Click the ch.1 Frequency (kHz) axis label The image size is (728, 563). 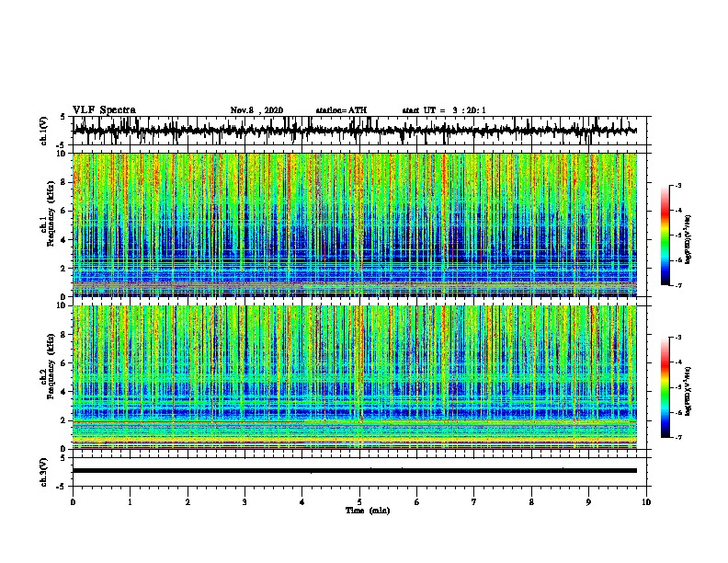(x=47, y=213)
